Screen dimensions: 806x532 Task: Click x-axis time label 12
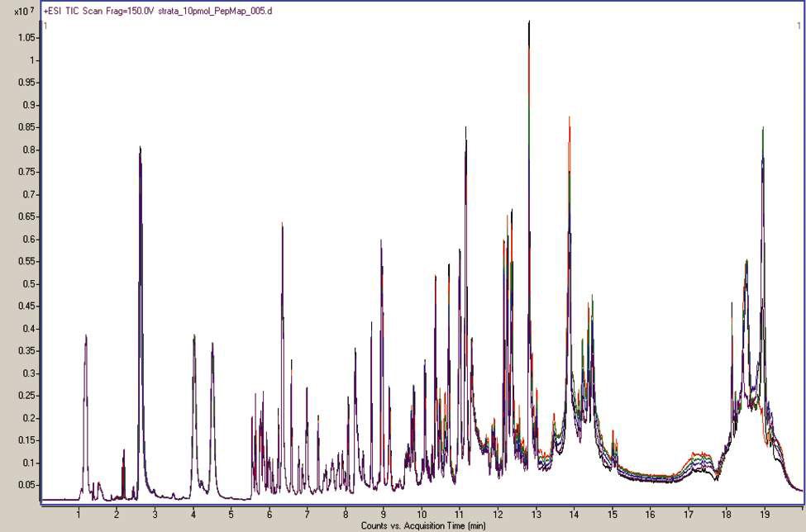[498, 515]
